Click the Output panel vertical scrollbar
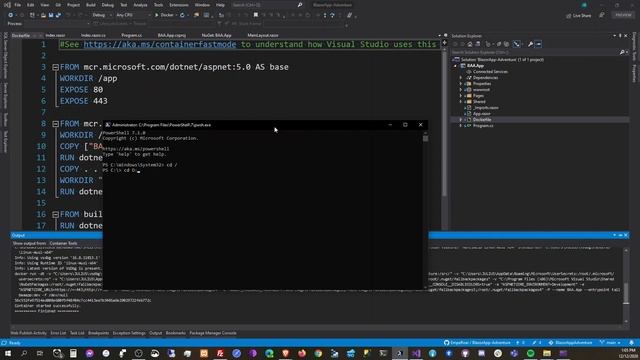Screen dimensions: 640x360 tap(626, 286)
